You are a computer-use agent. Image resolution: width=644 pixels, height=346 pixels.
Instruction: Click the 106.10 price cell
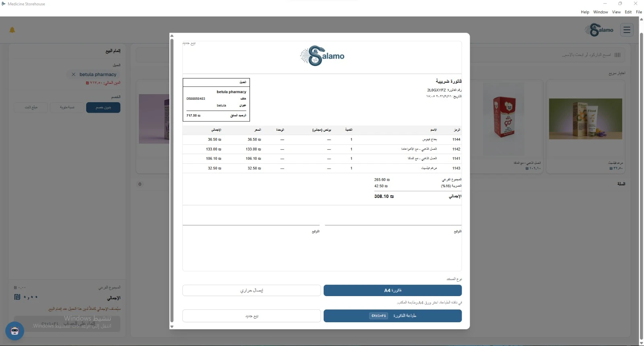[x=253, y=159]
